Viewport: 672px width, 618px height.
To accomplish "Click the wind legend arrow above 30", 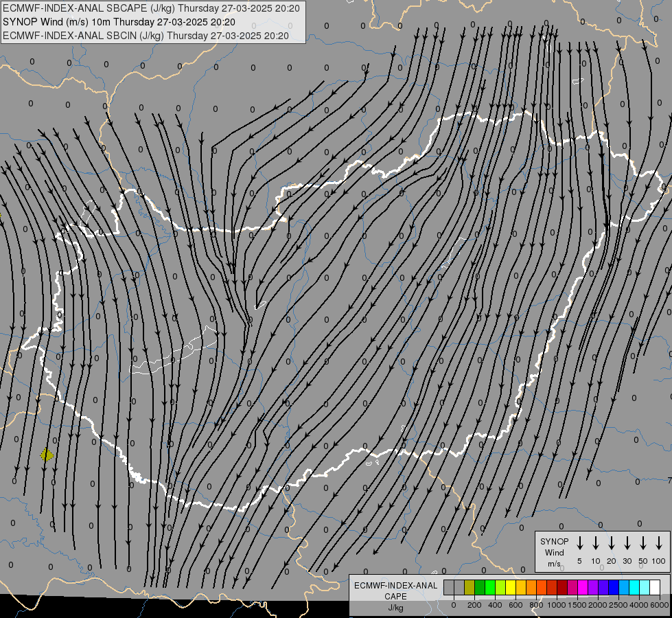I will 627,542.
